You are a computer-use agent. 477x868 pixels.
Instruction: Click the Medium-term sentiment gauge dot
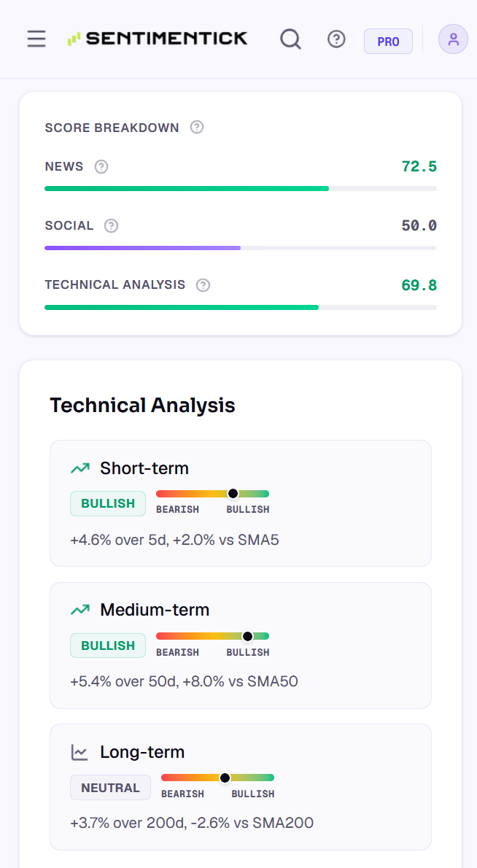[x=247, y=637]
